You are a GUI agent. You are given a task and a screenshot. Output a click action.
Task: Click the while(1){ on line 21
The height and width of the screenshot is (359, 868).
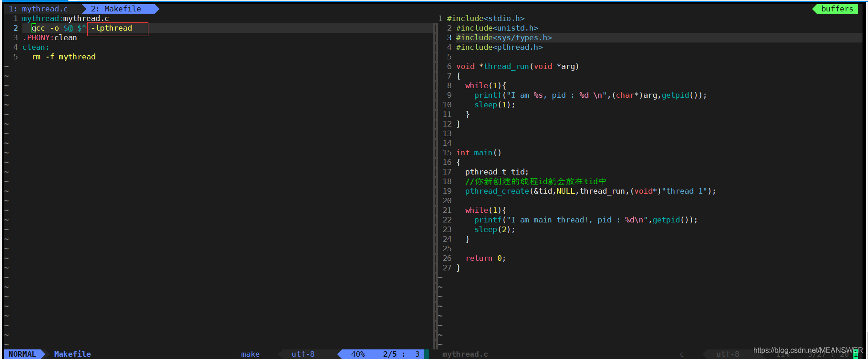point(485,210)
